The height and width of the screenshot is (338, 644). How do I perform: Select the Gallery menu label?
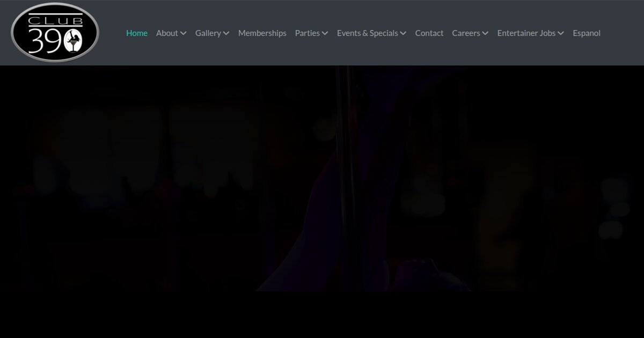click(x=208, y=33)
